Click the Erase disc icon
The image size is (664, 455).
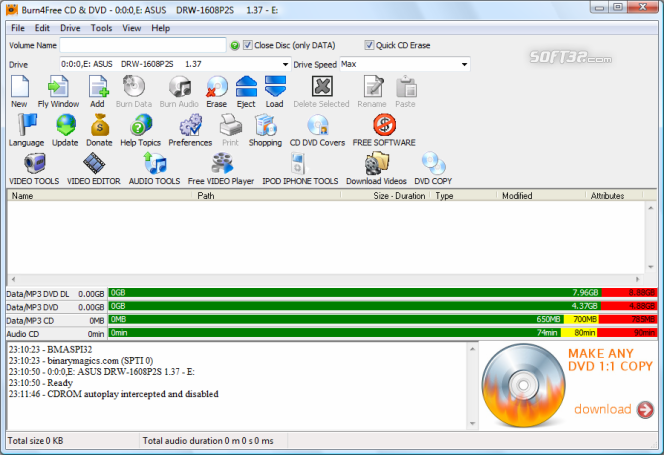tap(216, 88)
